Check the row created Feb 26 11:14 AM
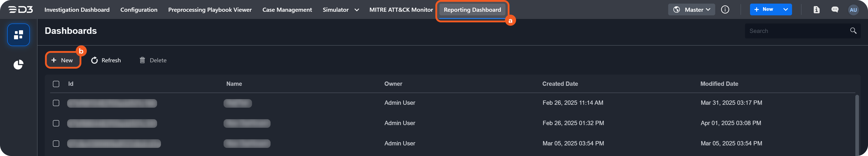868x156 pixels. coord(56,103)
